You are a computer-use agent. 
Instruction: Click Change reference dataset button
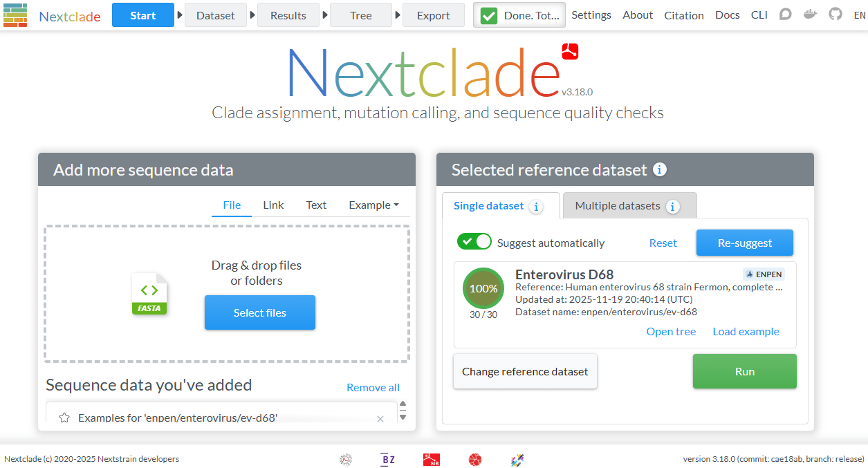(525, 371)
